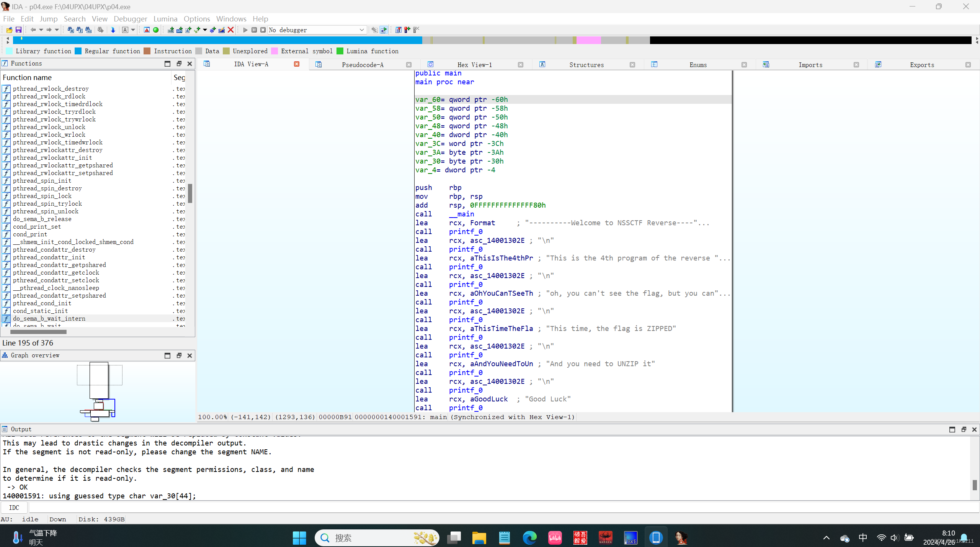980x547 pixels.
Task: Switch to the Imports tab
Action: click(x=810, y=65)
